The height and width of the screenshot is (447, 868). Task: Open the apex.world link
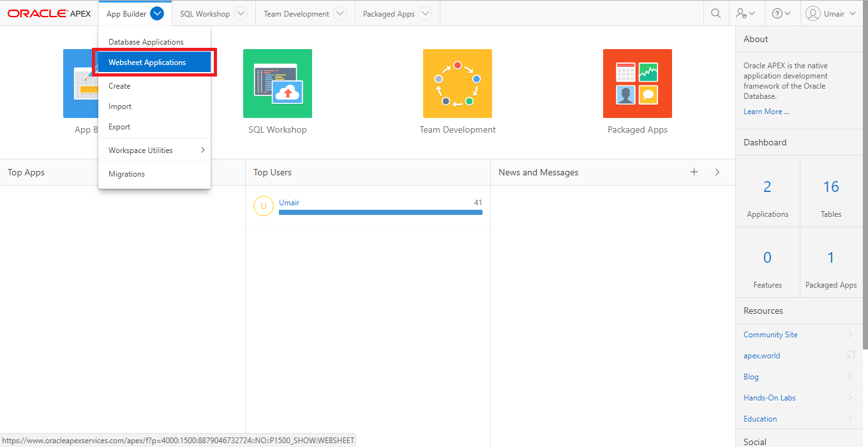[762, 356]
